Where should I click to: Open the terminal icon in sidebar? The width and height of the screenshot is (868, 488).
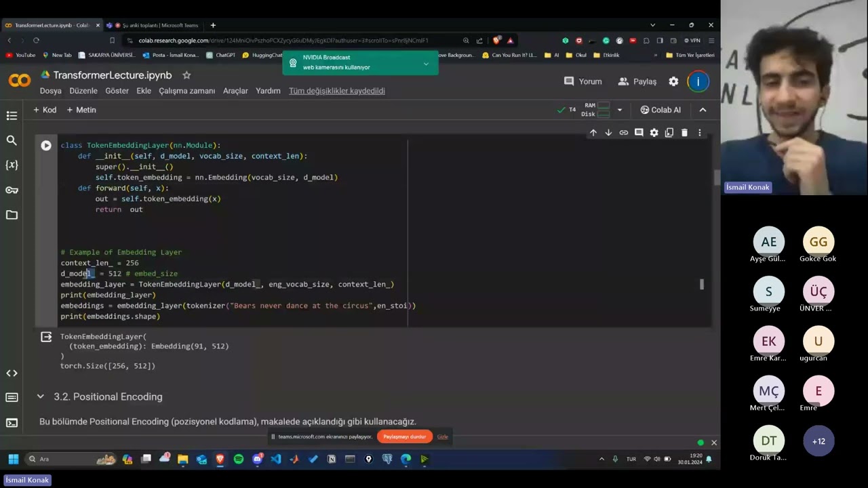[12, 423]
